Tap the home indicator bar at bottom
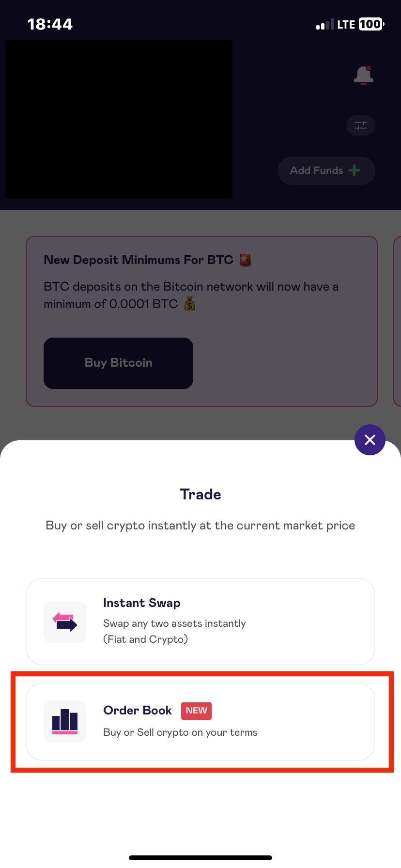This screenshot has width=401, height=868. 200,858
